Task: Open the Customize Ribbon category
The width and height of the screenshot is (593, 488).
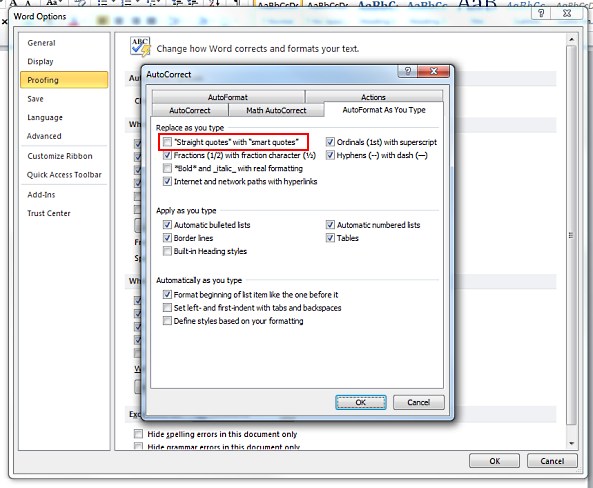Action: point(60,156)
